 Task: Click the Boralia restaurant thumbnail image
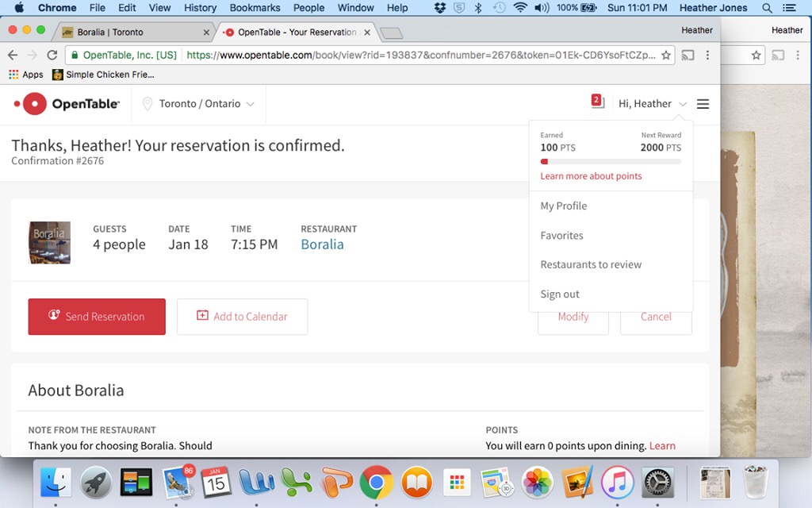pos(50,242)
